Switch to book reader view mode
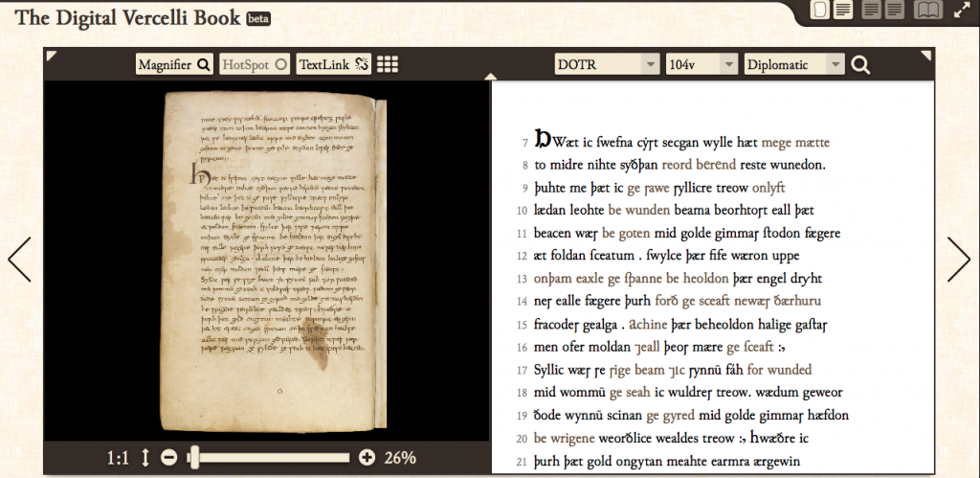This screenshot has height=478, width=980. tap(928, 10)
